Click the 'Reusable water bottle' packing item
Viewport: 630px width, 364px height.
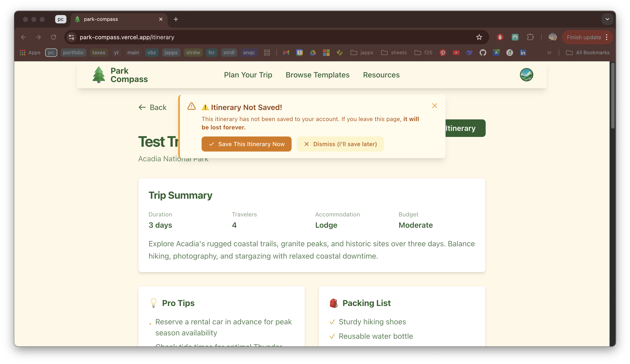point(376,336)
